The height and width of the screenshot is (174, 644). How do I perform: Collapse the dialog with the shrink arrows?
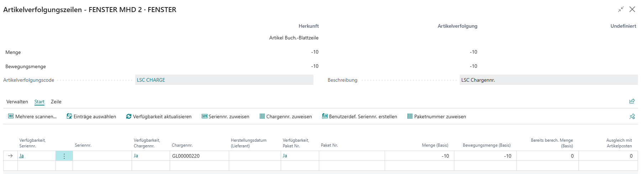pos(621,10)
